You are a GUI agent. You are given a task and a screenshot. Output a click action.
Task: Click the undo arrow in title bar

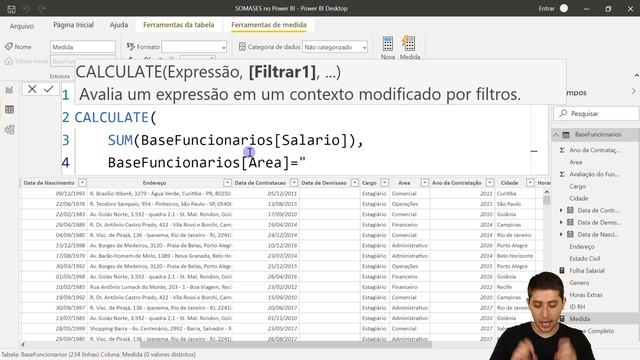(27, 9)
